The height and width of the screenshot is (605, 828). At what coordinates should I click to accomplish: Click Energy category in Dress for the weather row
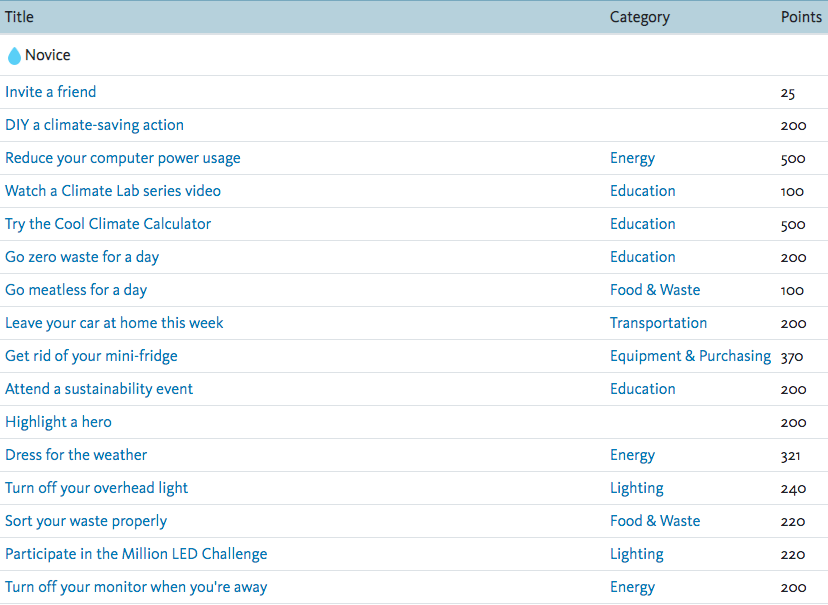(x=633, y=455)
